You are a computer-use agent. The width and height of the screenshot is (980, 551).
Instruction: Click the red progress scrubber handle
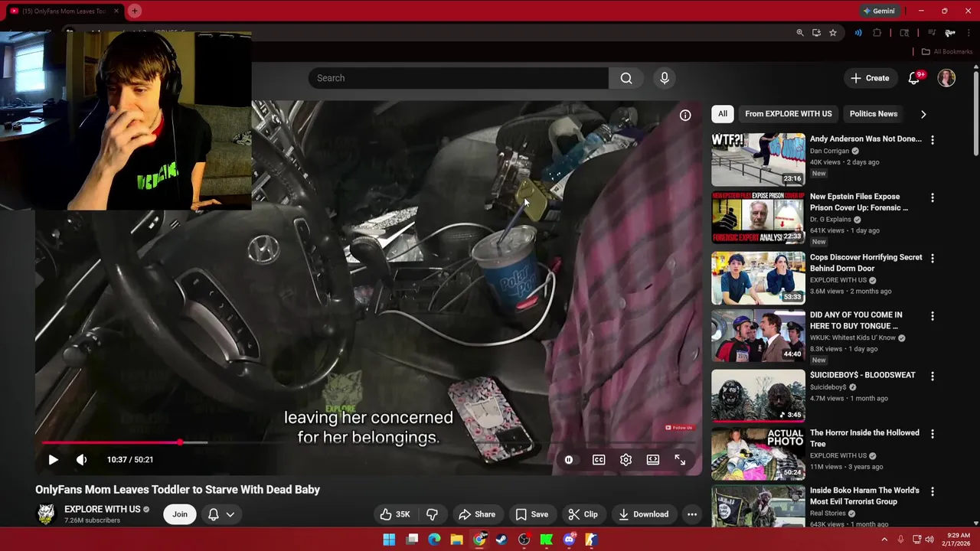tap(180, 442)
